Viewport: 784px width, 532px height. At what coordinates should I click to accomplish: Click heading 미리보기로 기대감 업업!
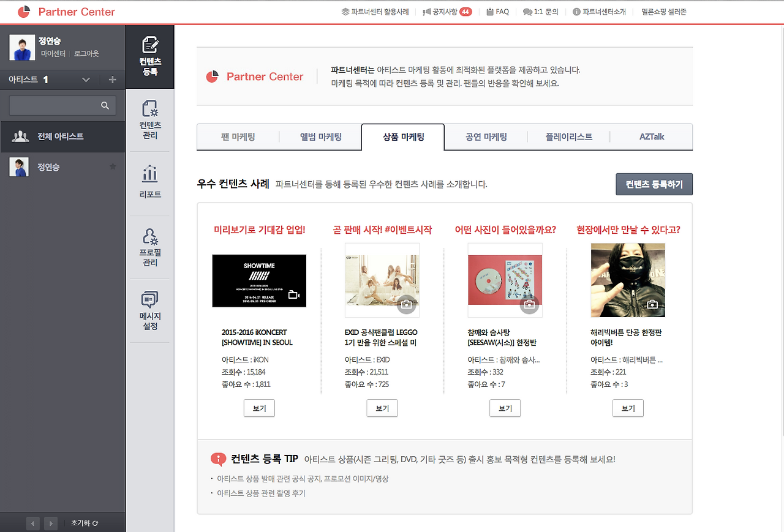(x=259, y=230)
